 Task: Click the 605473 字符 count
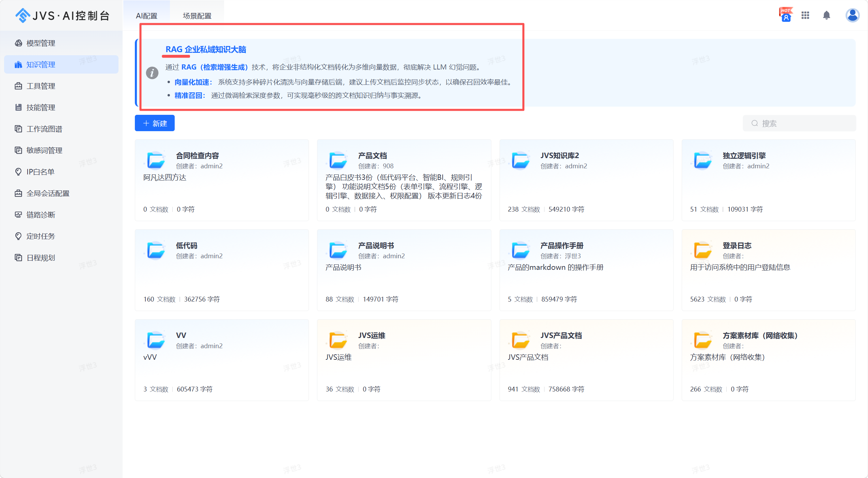pyautogui.click(x=194, y=389)
